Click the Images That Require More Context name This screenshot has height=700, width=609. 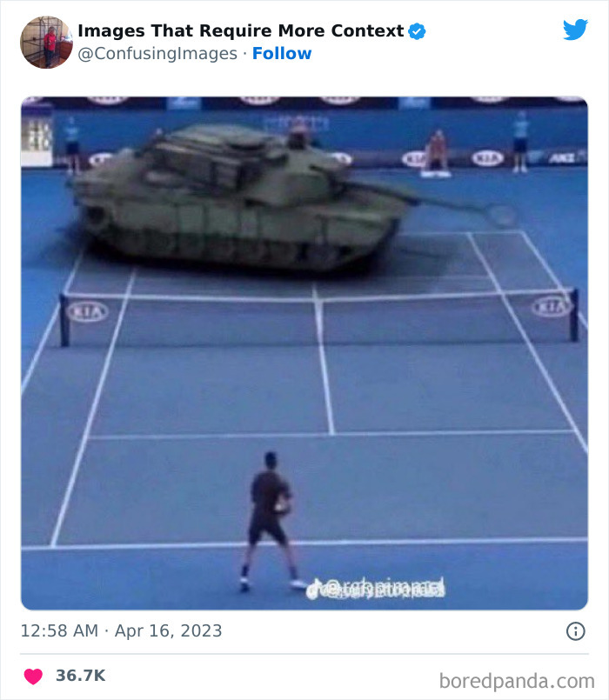click(x=241, y=30)
